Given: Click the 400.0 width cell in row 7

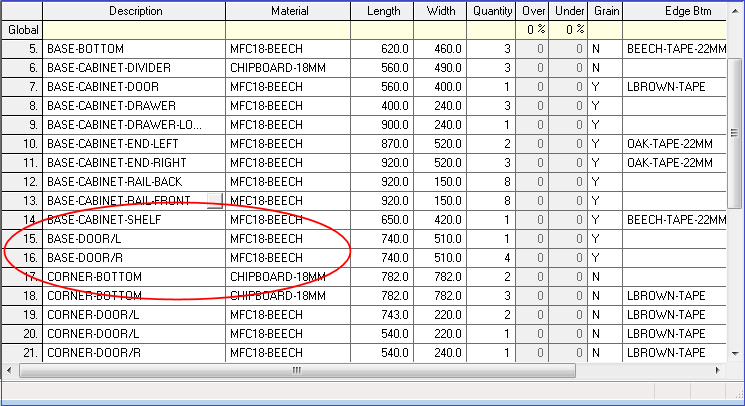Looking at the screenshot, I should (x=440, y=87).
